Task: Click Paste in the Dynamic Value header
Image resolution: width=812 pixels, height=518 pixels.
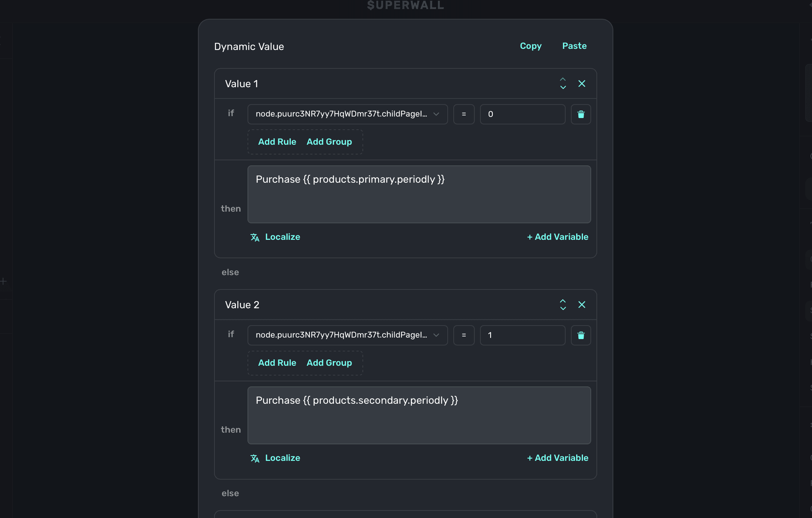Action: click(574, 46)
